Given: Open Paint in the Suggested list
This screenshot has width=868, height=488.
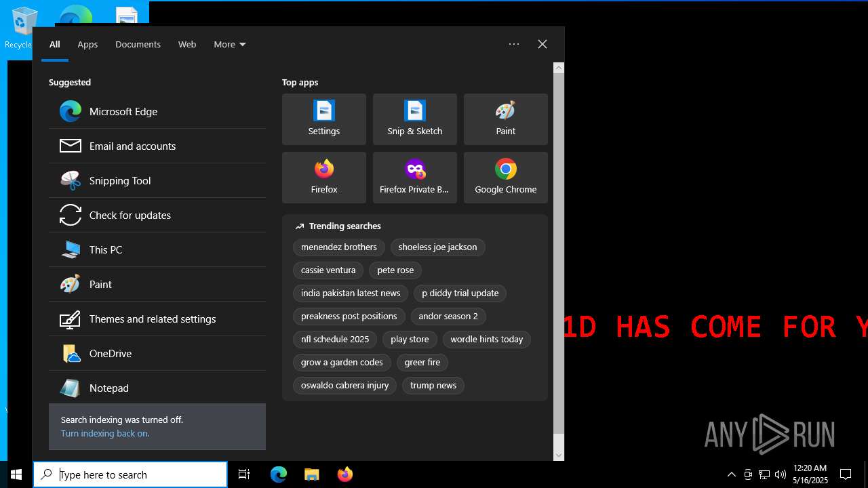Looking at the screenshot, I should pyautogui.click(x=157, y=284).
